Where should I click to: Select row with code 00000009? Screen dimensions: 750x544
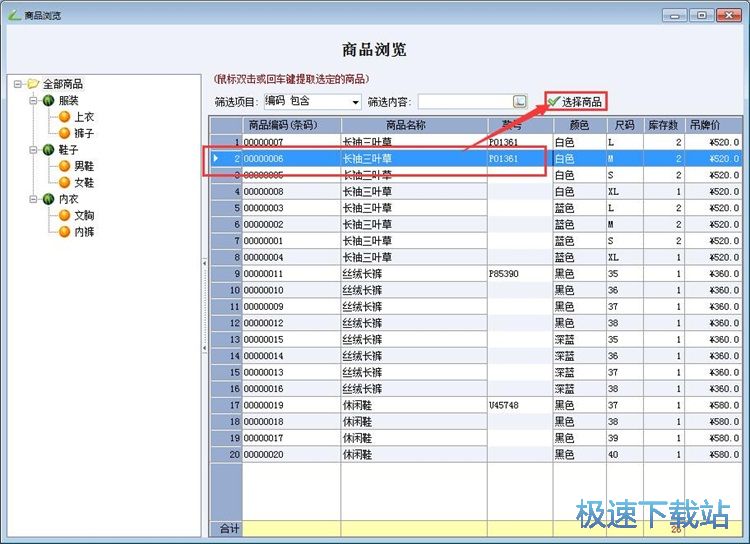click(476, 306)
